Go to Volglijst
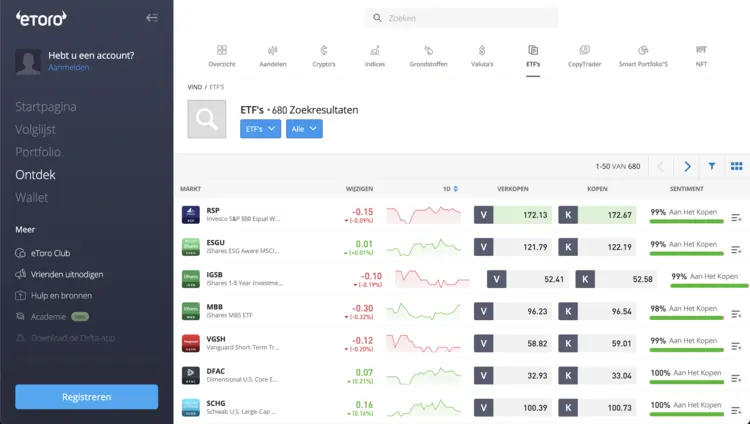The image size is (750, 424). coord(35,129)
